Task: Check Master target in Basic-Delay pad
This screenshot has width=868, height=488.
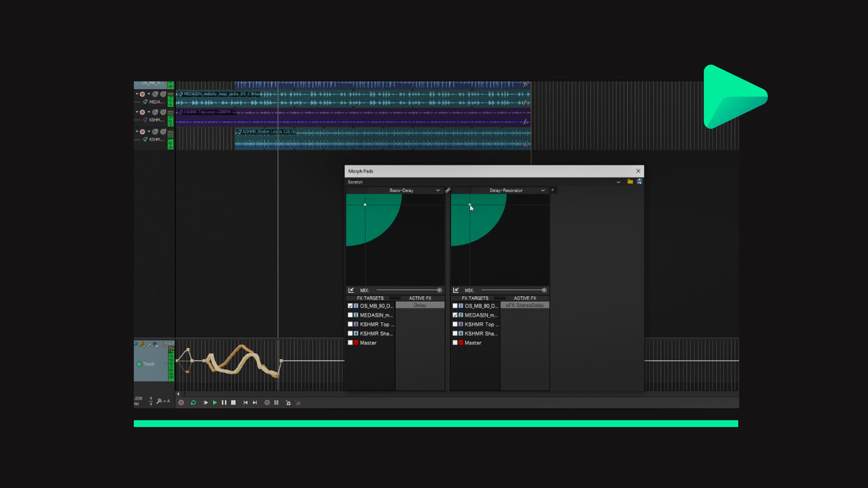Action: pos(350,343)
